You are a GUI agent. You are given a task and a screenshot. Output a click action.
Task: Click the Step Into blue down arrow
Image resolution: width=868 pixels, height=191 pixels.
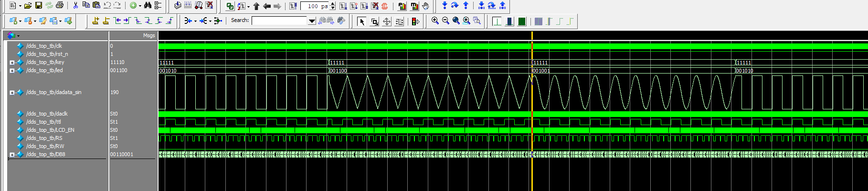click(x=445, y=5)
